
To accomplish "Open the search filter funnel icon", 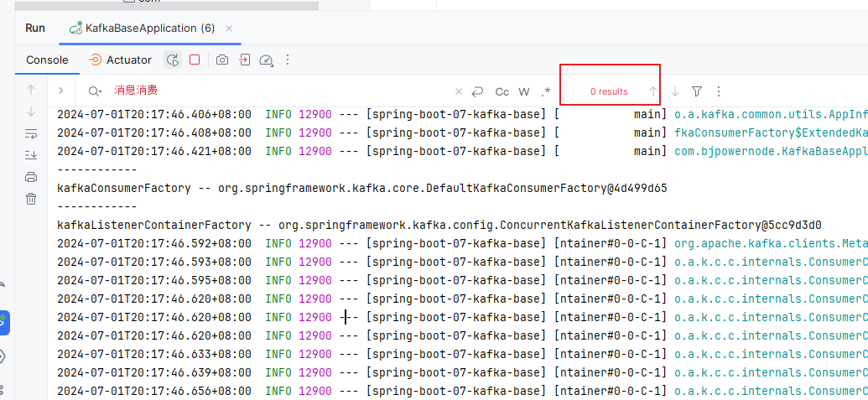I will 697,91.
